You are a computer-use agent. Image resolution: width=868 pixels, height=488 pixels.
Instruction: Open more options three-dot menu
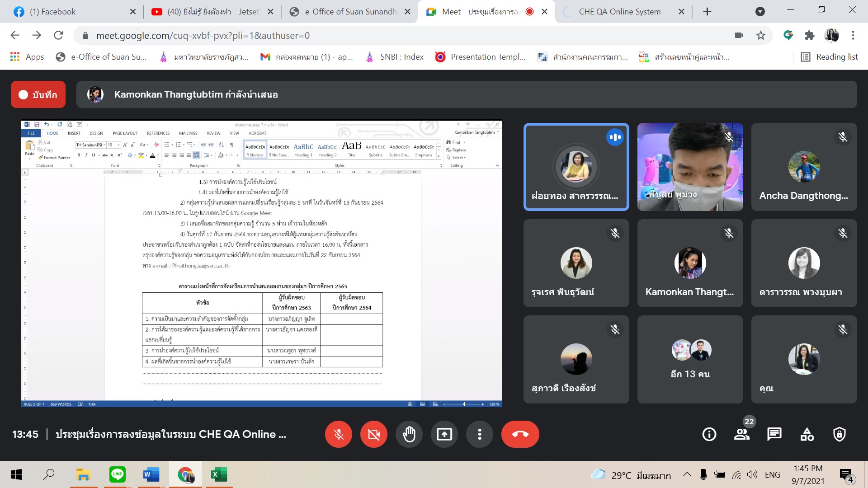(479, 434)
